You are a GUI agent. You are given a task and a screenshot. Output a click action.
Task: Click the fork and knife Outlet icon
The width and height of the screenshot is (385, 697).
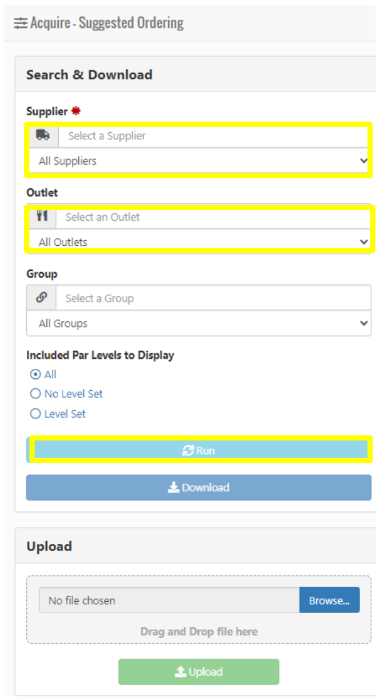[x=42, y=216]
